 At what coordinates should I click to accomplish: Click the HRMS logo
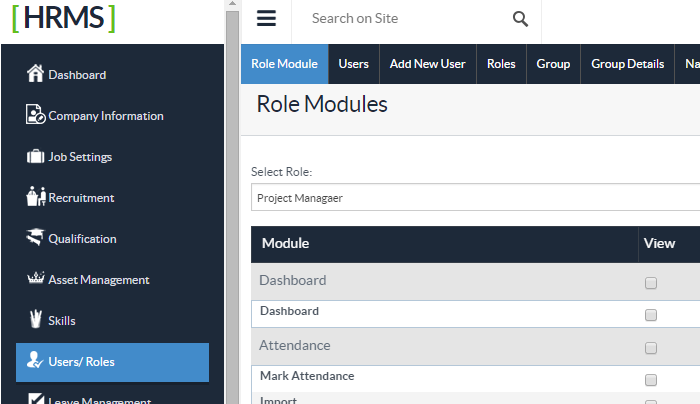tap(63, 18)
